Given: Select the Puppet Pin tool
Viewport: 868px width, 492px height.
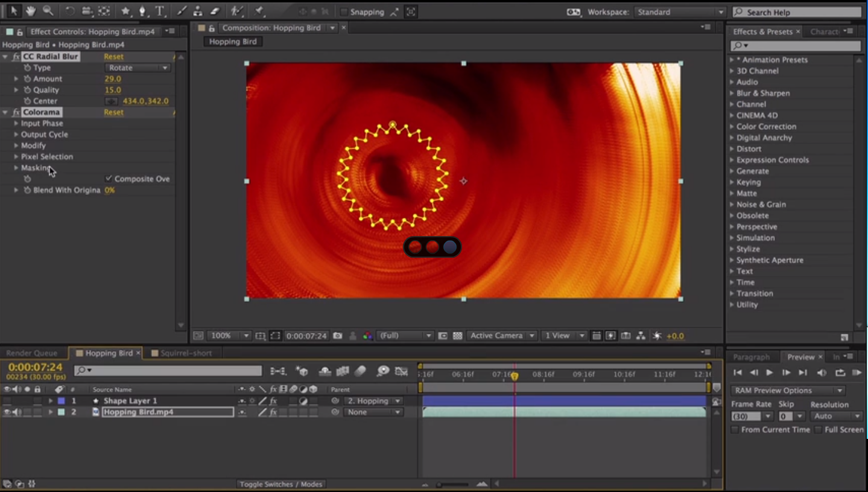Looking at the screenshot, I should coord(259,11).
